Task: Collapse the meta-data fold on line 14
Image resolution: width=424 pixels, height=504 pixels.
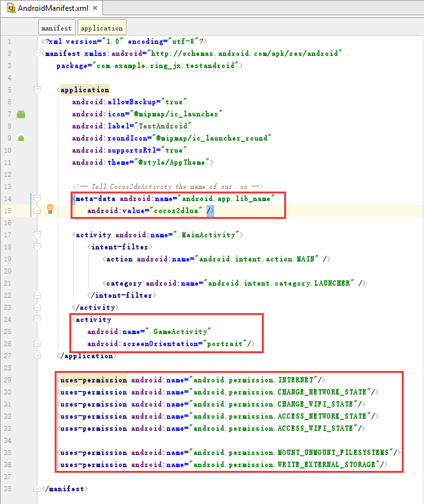Action: (37, 199)
